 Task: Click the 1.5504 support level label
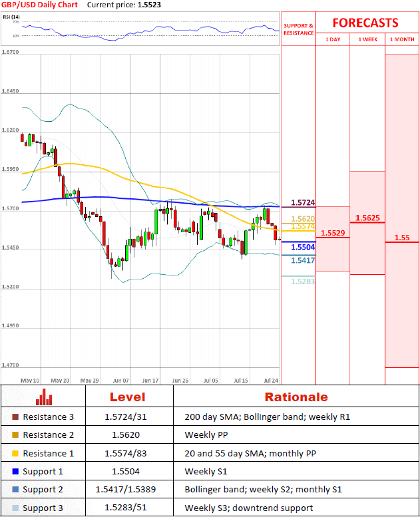(303, 247)
